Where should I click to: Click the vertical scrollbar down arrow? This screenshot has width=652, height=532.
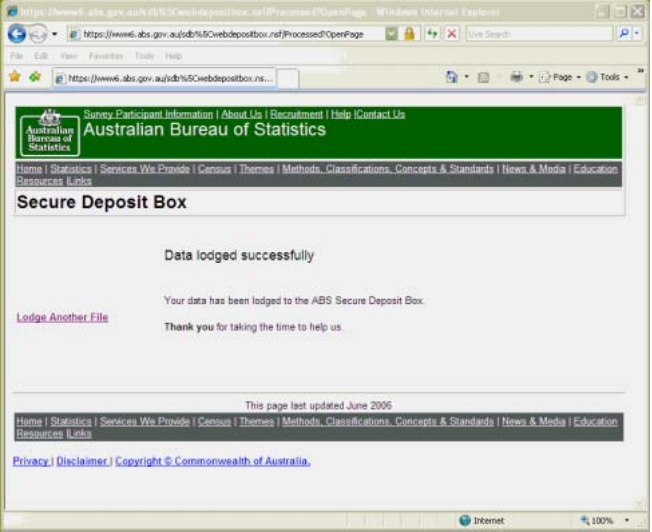(640, 504)
